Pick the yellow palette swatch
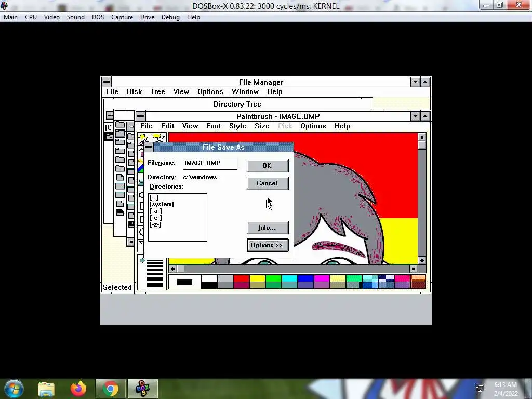This screenshot has width=532, height=399. [x=257, y=278]
